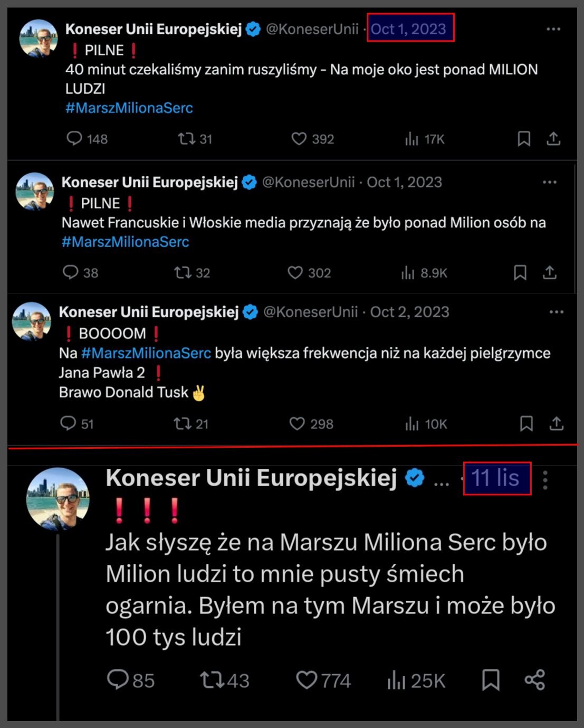Open more options on first tweet
The image size is (584, 728).
tap(553, 29)
